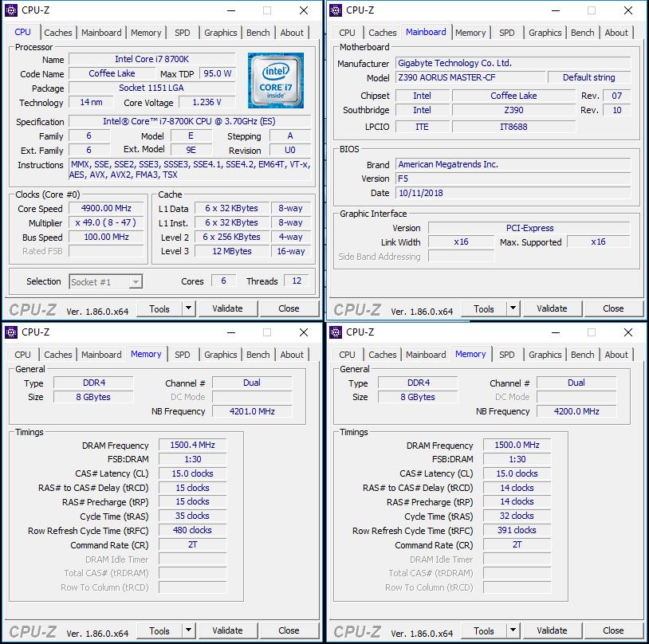Click the Intel Core i7 logo badge
This screenshot has width=649, height=644.
276,80
